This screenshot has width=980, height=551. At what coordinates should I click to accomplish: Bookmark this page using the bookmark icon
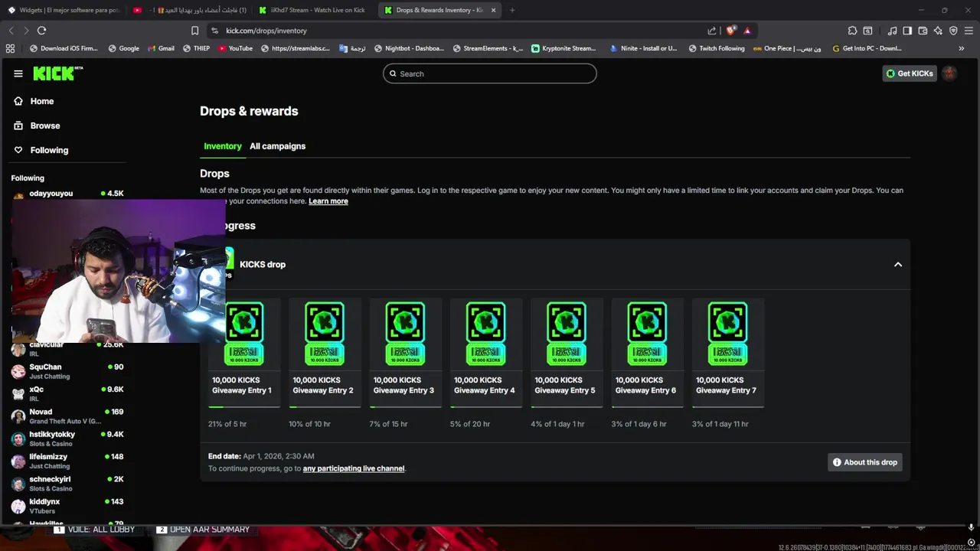pos(194,31)
